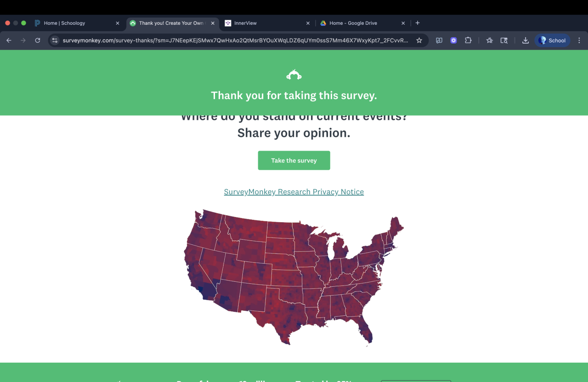View site information icon in address bar
This screenshot has height=382, width=588.
coord(55,40)
